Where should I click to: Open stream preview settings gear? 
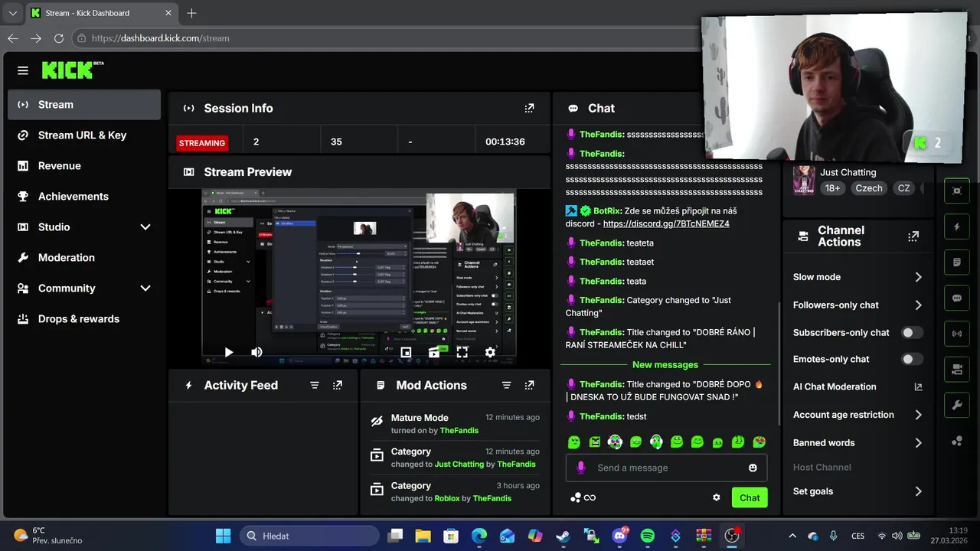click(490, 352)
